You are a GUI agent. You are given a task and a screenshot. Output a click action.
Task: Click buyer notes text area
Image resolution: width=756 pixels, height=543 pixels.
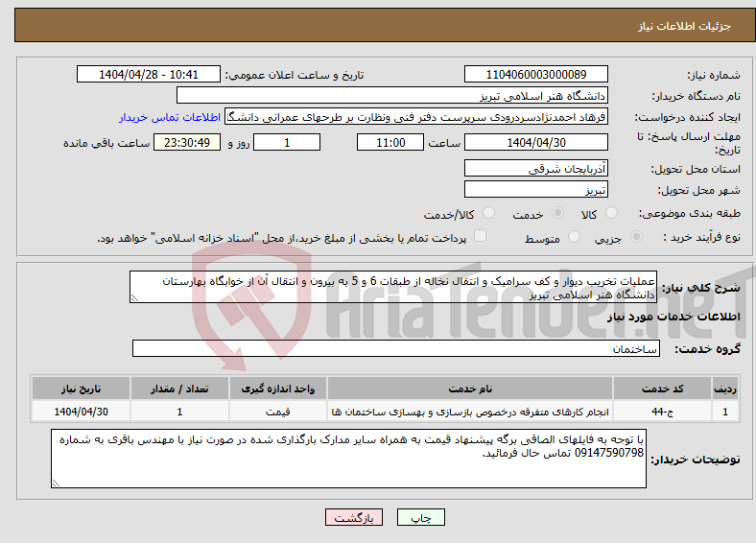(x=348, y=459)
